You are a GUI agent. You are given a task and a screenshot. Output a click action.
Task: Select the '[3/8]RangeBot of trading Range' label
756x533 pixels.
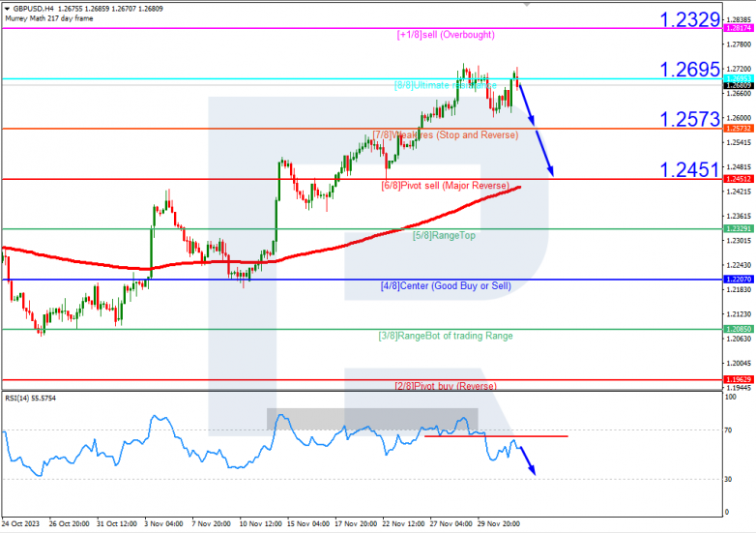[446, 336]
